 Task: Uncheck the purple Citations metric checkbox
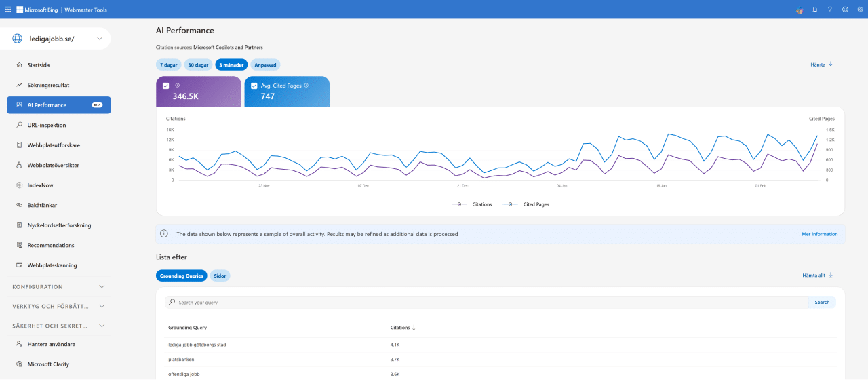(x=166, y=85)
